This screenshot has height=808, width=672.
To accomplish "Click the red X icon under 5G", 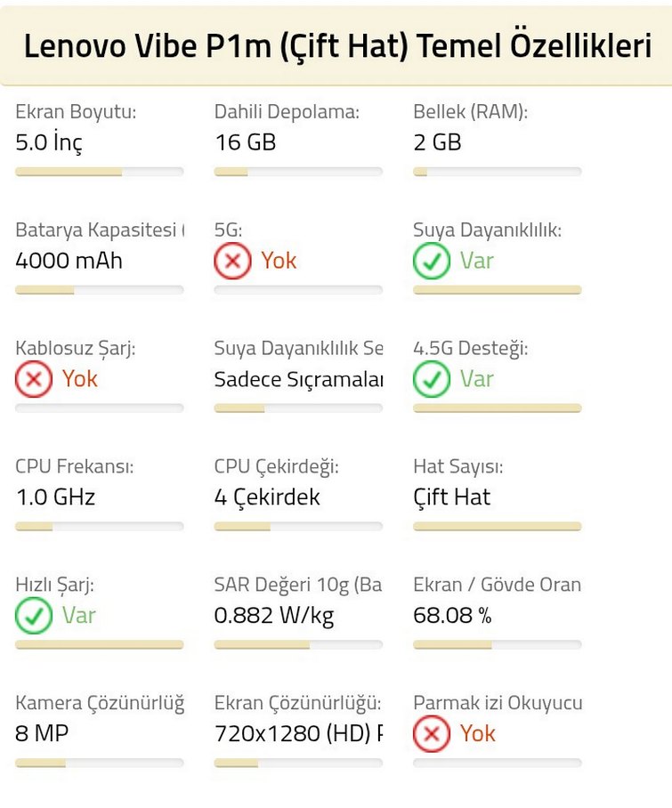I will 232,262.
